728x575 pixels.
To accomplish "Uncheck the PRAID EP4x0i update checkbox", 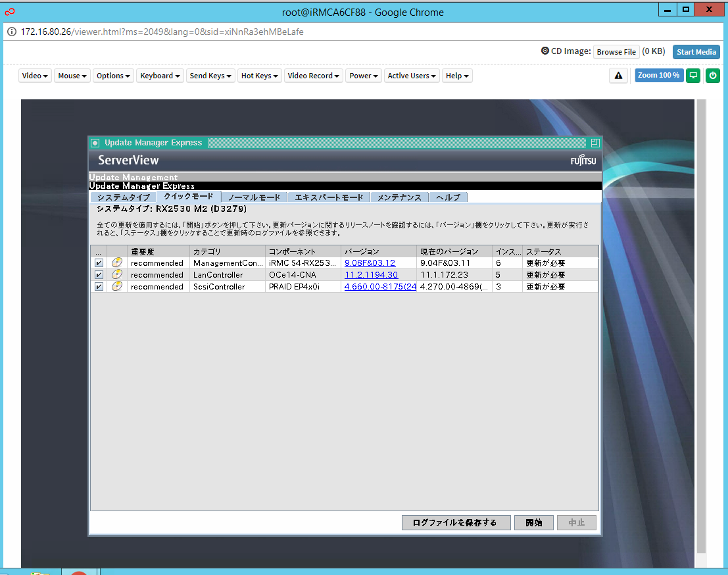I will pyautogui.click(x=99, y=287).
